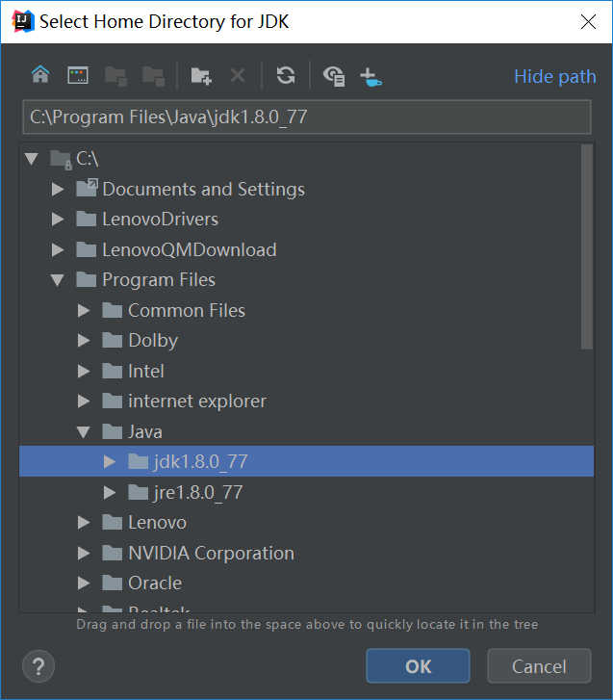Image resolution: width=613 pixels, height=700 pixels.
Task: Expand the LenovoQMDownload folder
Action: (x=58, y=249)
